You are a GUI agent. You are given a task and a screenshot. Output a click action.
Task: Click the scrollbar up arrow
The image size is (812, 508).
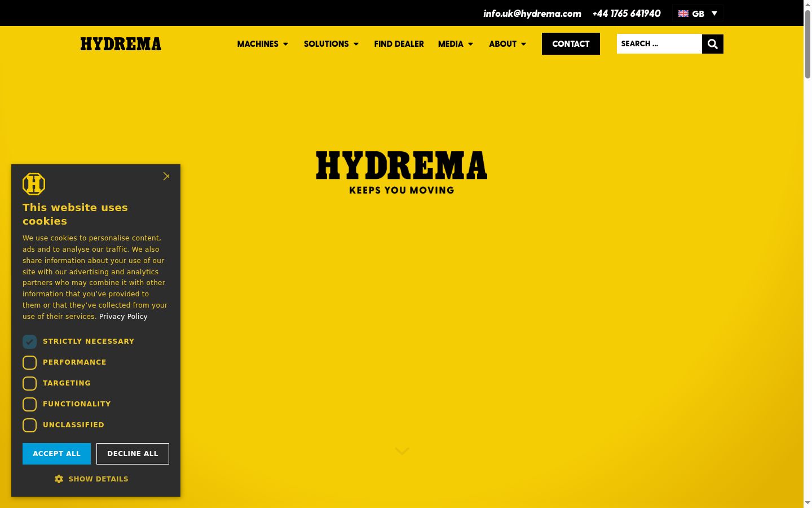coord(807,5)
